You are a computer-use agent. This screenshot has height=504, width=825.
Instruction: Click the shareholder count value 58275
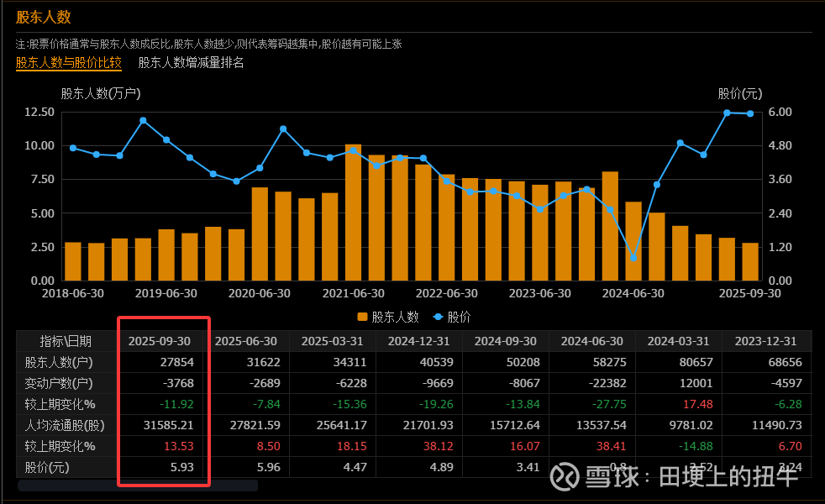point(609,362)
